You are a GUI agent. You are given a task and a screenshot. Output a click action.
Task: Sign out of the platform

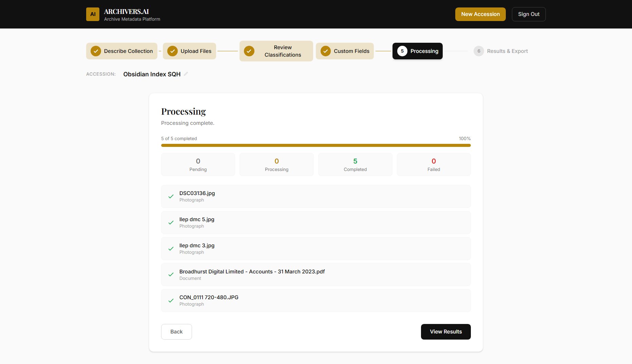pyautogui.click(x=528, y=14)
